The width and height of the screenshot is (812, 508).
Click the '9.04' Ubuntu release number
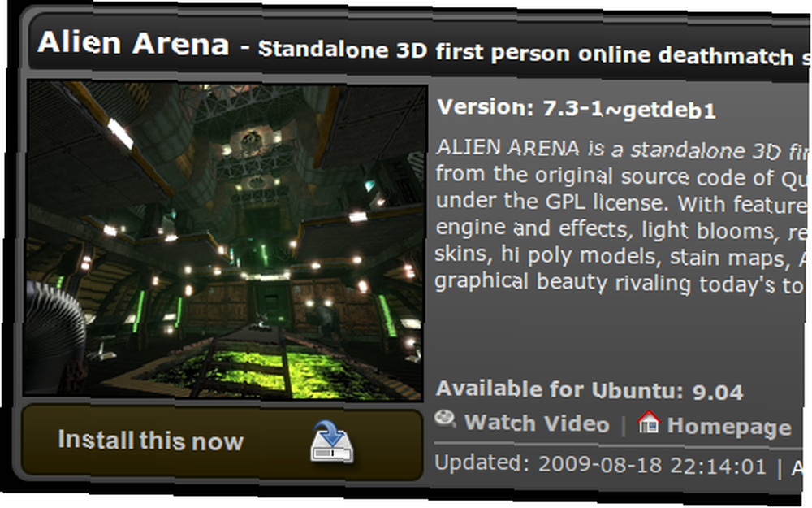pyautogui.click(x=718, y=393)
